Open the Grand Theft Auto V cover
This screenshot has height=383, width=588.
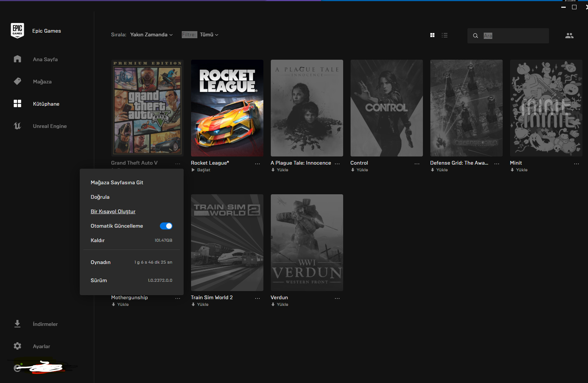[x=147, y=108]
